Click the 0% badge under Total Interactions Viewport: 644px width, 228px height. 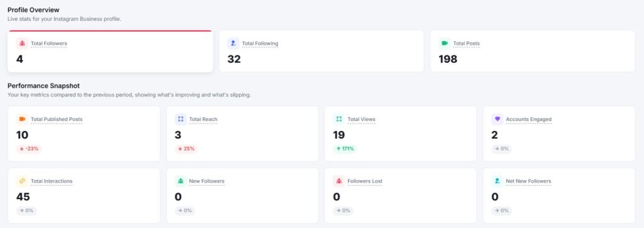coord(26,211)
